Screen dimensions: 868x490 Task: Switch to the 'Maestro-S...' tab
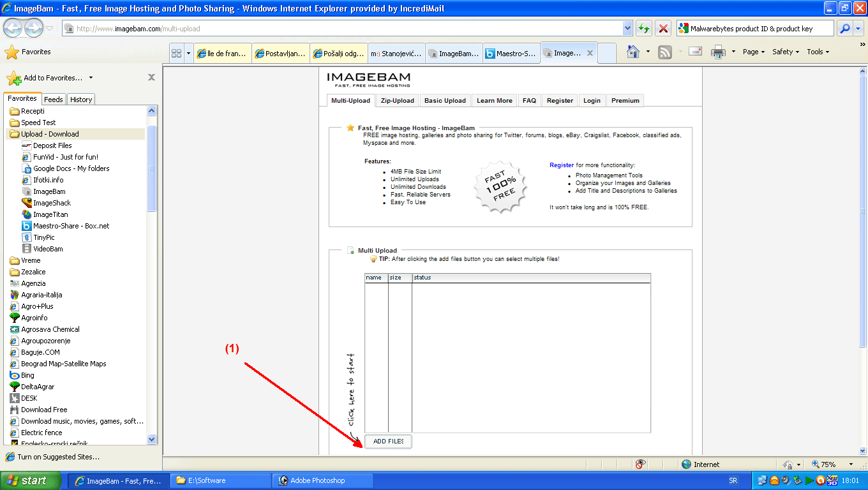coord(511,54)
